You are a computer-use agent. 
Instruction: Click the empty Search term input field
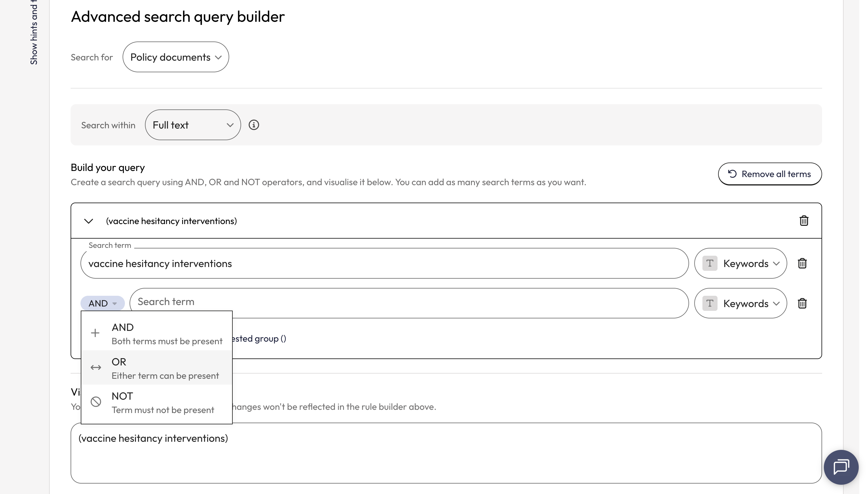[409, 303]
